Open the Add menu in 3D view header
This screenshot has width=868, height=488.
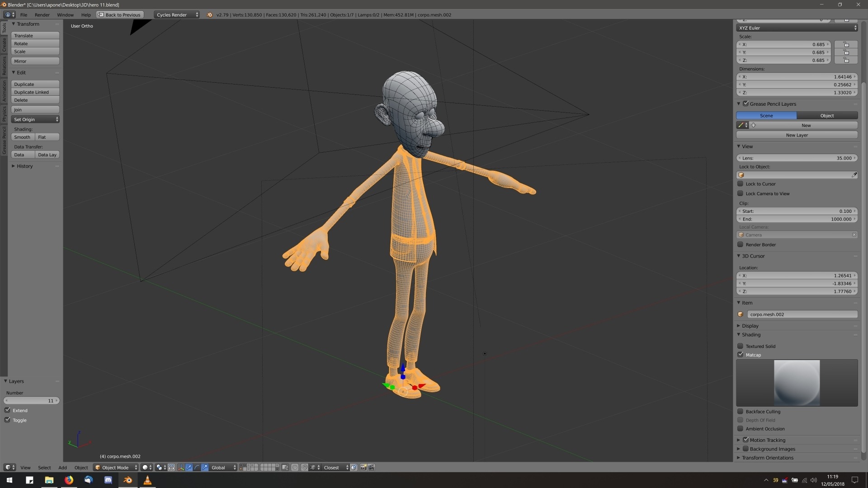tap(62, 468)
